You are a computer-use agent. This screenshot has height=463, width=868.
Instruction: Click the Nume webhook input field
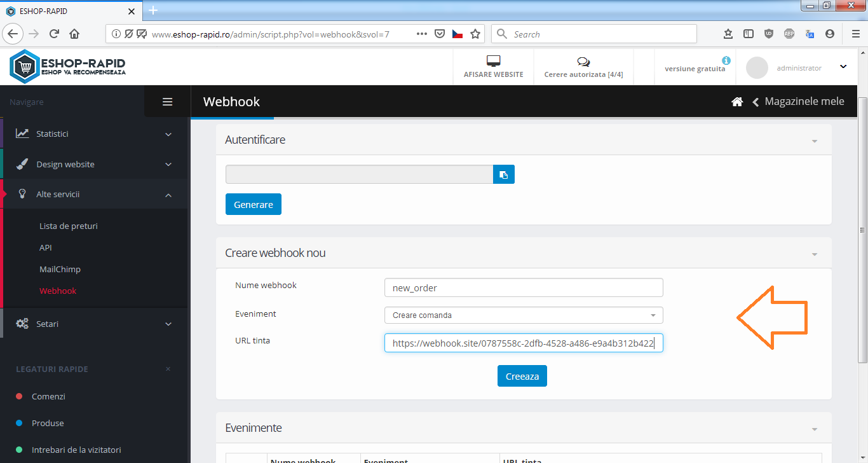[x=523, y=287]
